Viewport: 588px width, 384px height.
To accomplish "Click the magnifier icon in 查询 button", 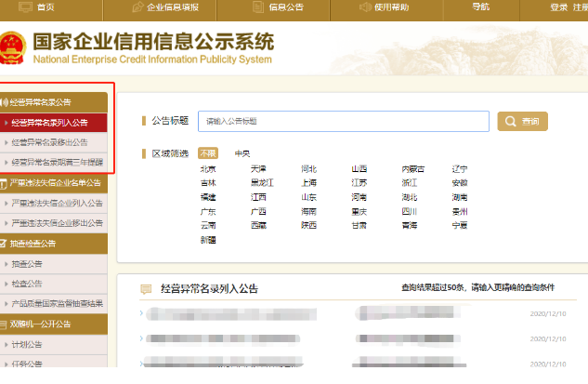I will [x=510, y=121].
